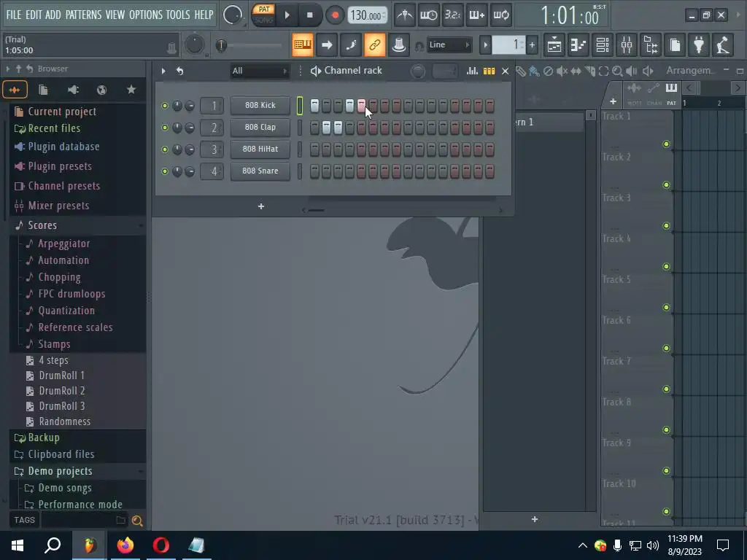Click the undo arrow in Channel rack header

point(179,71)
